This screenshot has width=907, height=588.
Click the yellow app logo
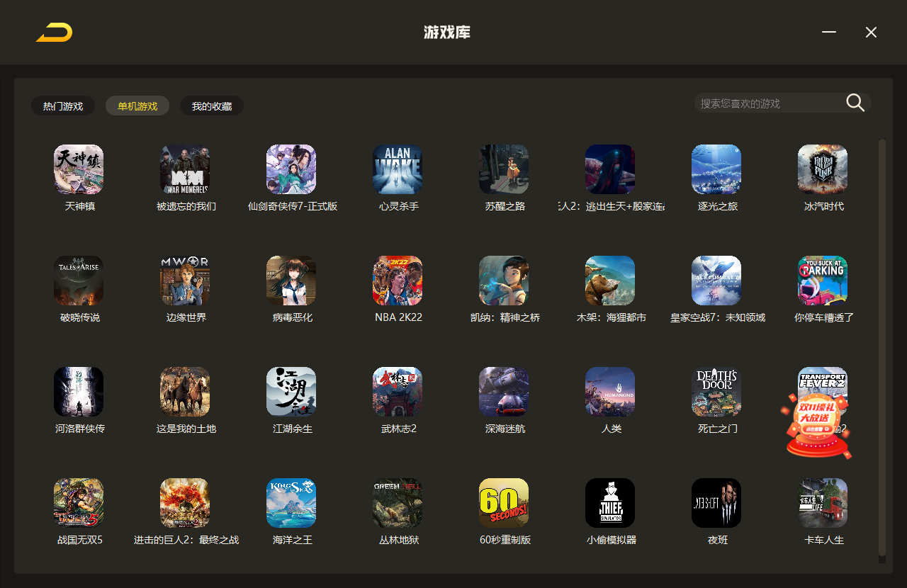(55, 33)
